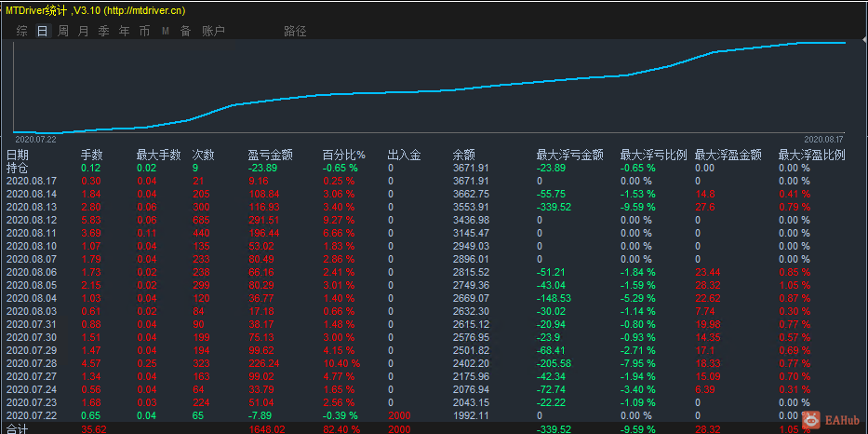868x434 pixels.
Task: Click the 10.40 % percentage cell
Action: click(x=341, y=363)
